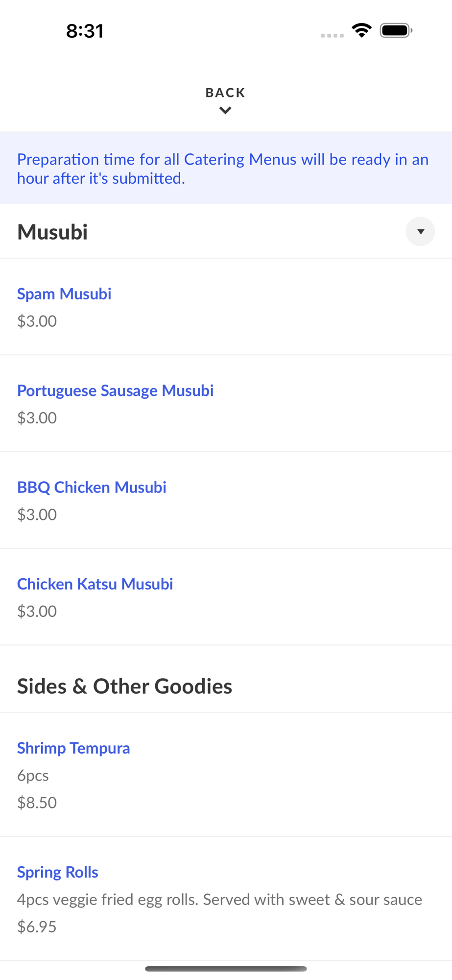Screen dimensions: 452x980
Task: Tap the Sides & Other Goodies heading
Action: (x=124, y=686)
